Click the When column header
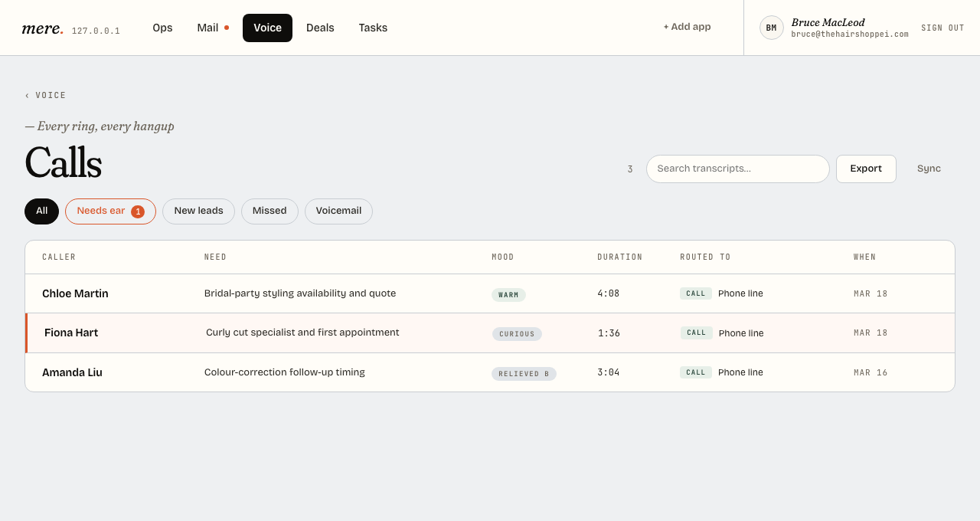 [x=865, y=257]
